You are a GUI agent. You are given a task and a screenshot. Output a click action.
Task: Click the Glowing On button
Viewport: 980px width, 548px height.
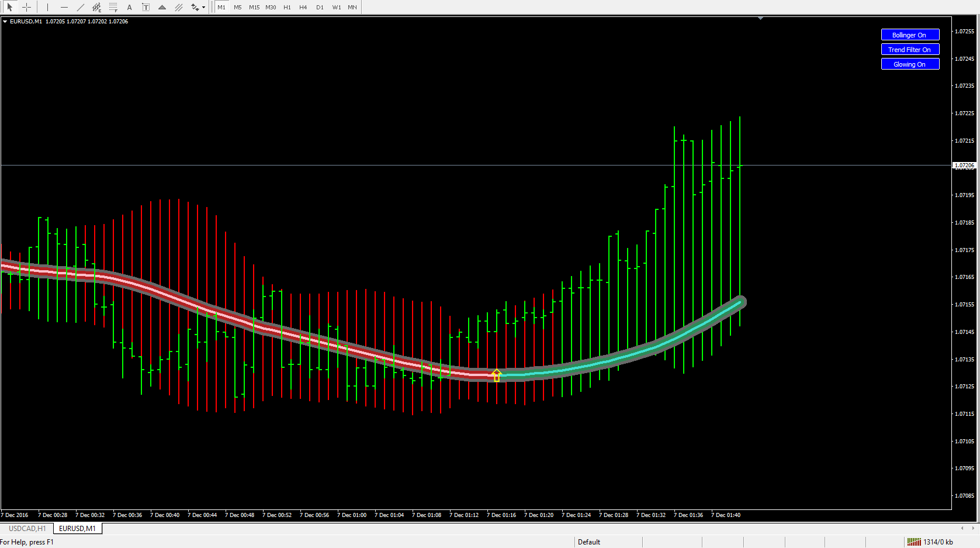(x=910, y=64)
